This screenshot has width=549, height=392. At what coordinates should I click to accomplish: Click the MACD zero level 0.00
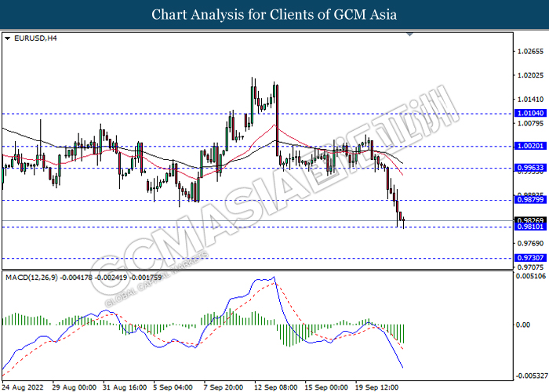523,325
